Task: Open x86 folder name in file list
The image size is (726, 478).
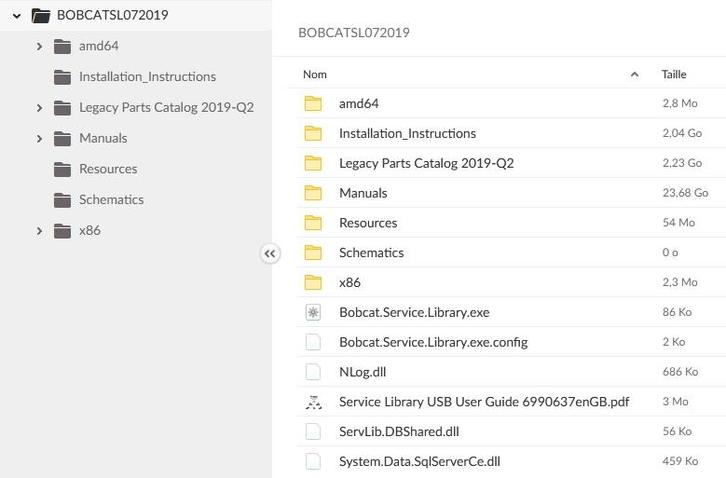Action: point(350,282)
